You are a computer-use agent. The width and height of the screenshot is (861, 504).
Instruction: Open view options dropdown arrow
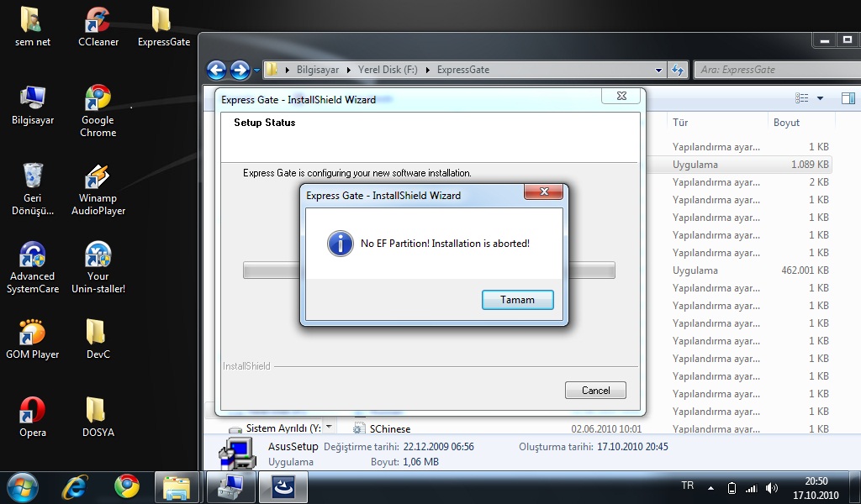pos(821,98)
